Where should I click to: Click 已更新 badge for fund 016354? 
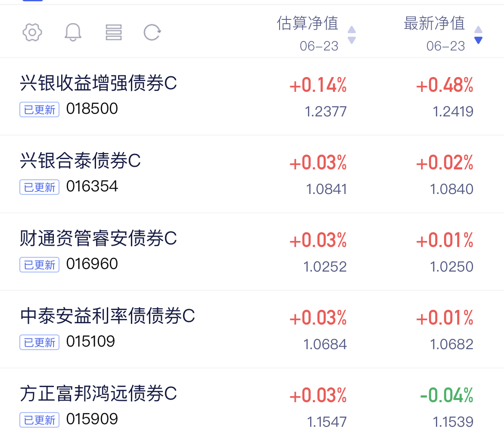click(x=40, y=187)
